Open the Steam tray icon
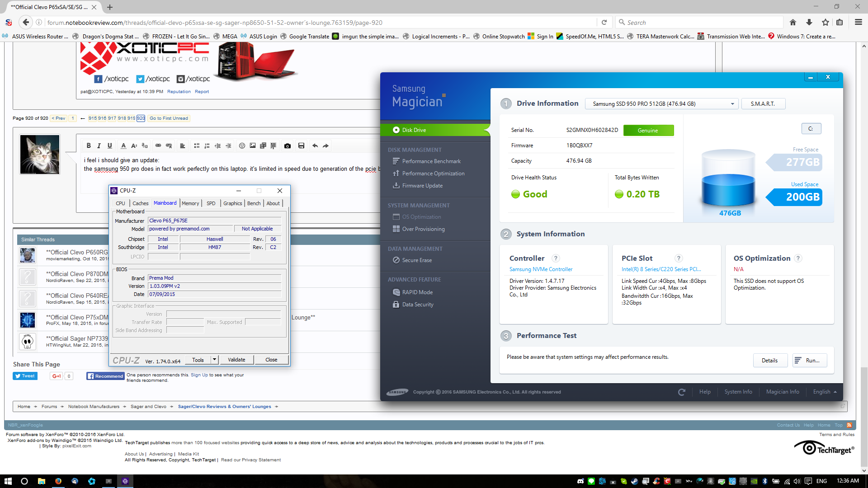The height and width of the screenshot is (488, 868). click(635, 481)
